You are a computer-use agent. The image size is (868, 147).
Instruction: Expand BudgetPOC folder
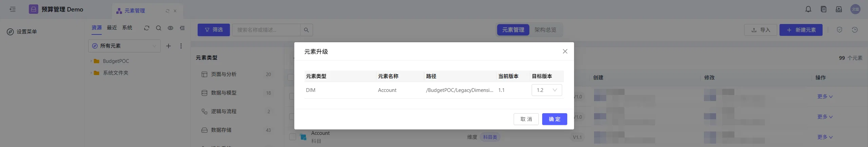(x=91, y=61)
